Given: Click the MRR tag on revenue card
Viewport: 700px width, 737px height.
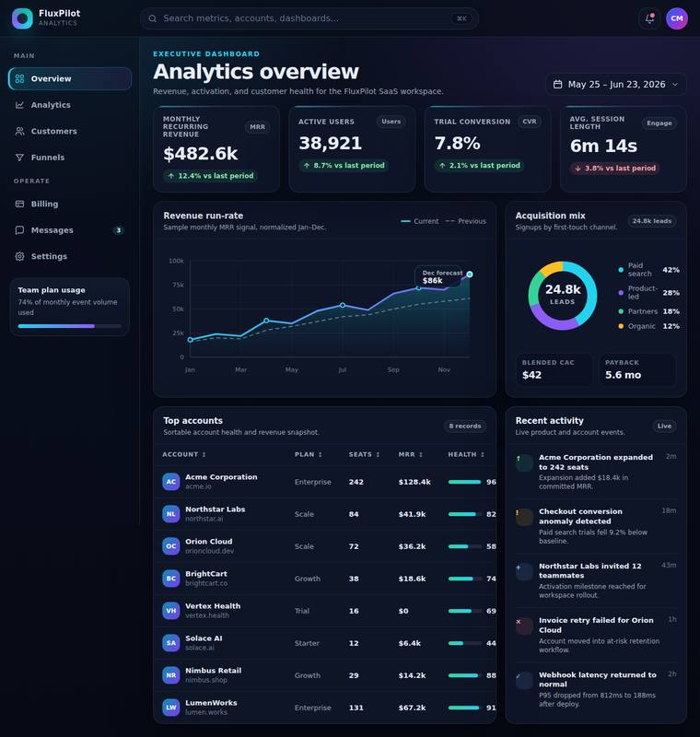Looking at the screenshot, I should pyautogui.click(x=257, y=127).
